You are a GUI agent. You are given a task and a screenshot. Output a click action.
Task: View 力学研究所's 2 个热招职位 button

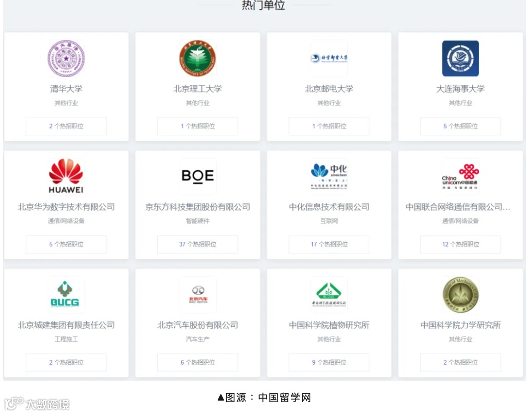tap(460, 363)
